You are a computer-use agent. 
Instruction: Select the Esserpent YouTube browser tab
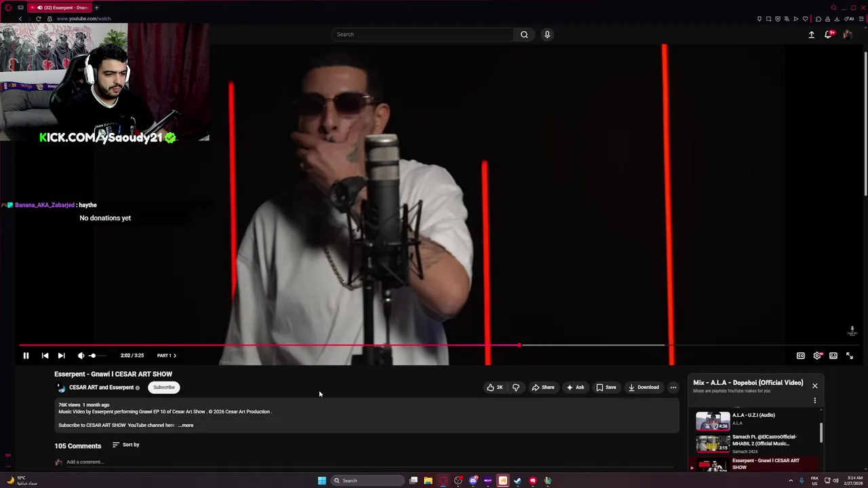[x=60, y=7]
